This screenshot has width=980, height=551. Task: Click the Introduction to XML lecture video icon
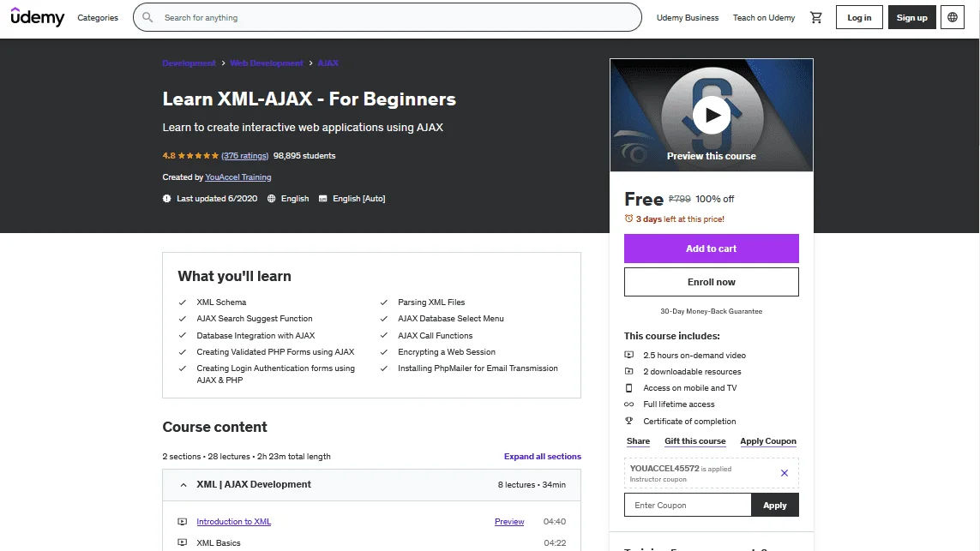tap(183, 522)
